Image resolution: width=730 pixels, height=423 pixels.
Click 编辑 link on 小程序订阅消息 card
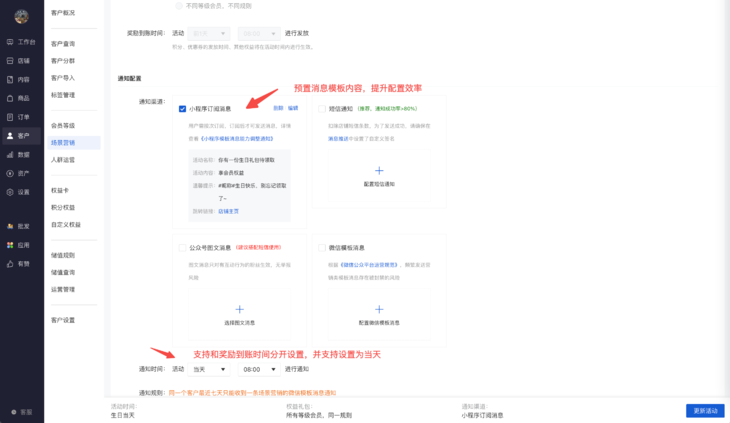(x=293, y=108)
